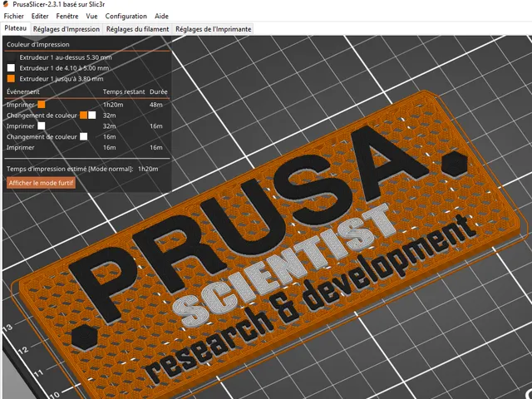Click white swatch in second Changement de couleur row
The image size is (532, 399).
[83, 136]
